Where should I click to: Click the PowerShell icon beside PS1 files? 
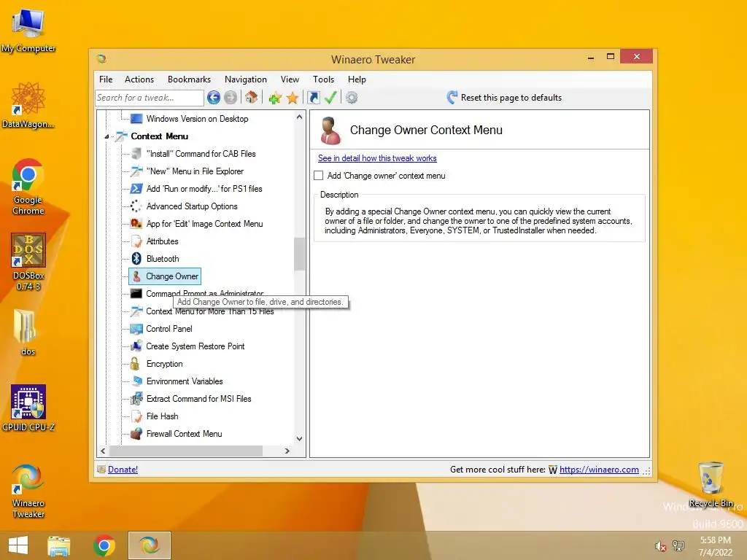136,189
